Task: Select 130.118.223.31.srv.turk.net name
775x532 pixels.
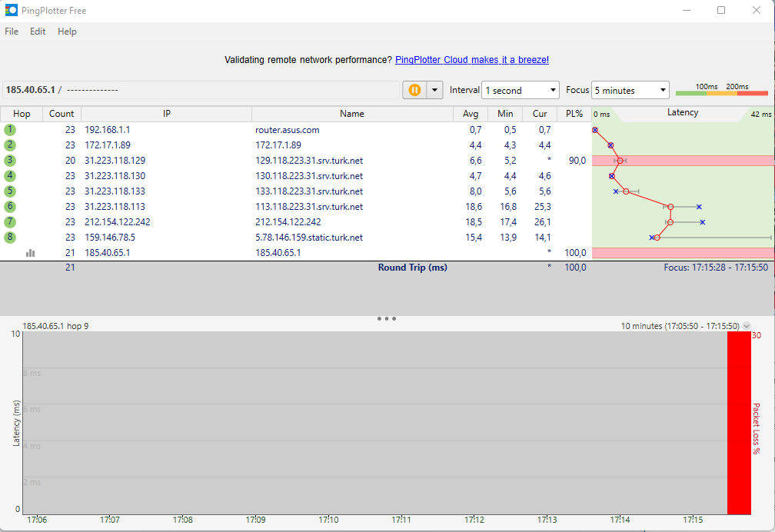Action: (309, 175)
